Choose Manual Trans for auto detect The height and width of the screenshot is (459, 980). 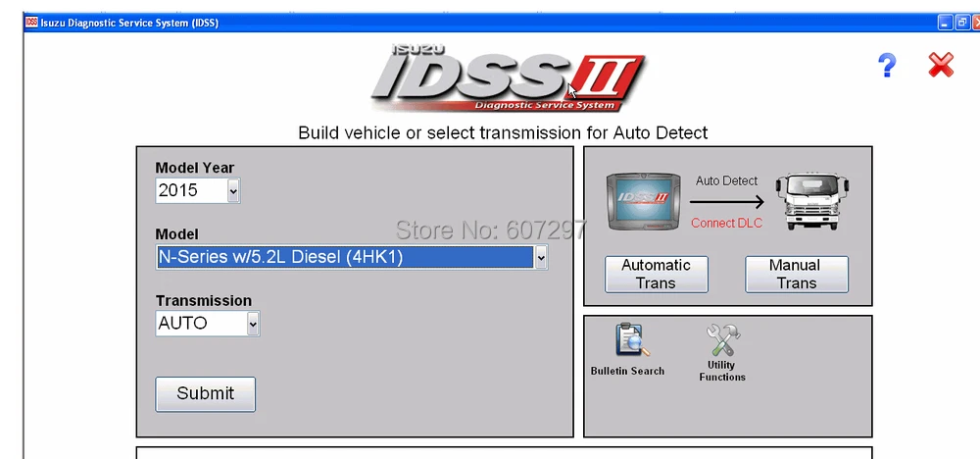pyautogui.click(x=796, y=274)
